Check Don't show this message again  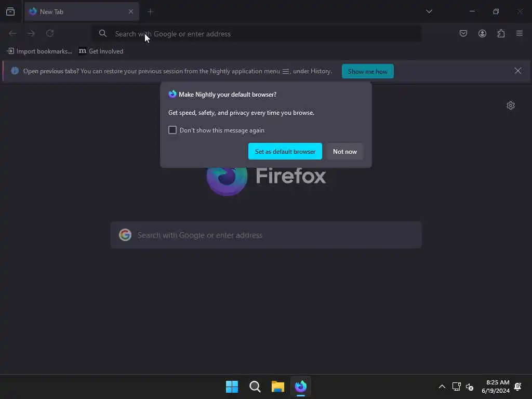[172, 130]
